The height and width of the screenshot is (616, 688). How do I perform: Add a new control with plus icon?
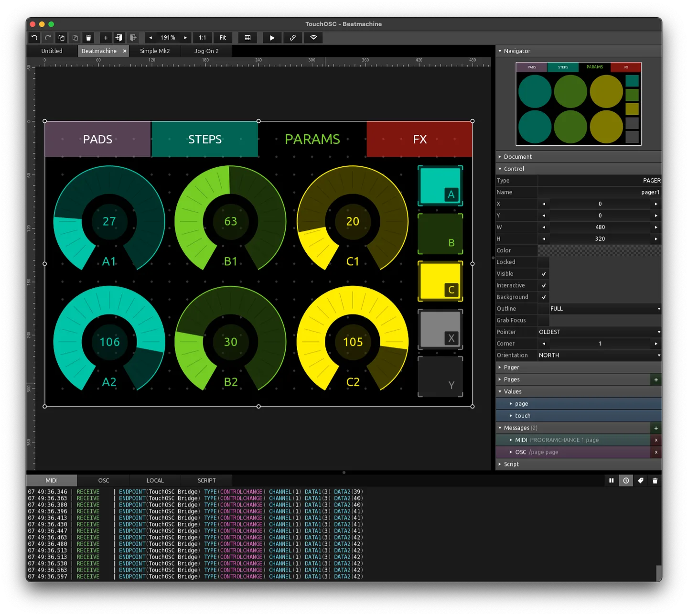click(106, 38)
